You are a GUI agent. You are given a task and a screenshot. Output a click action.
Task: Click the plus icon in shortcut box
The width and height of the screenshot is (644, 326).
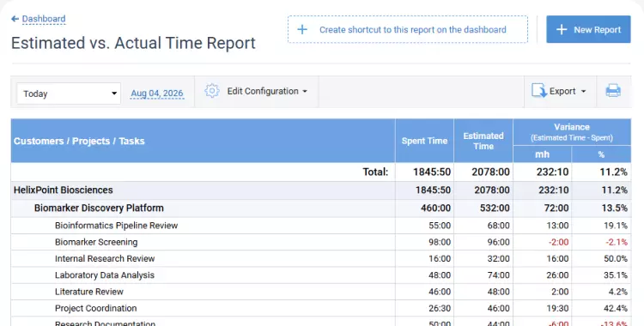tap(302, 29)
